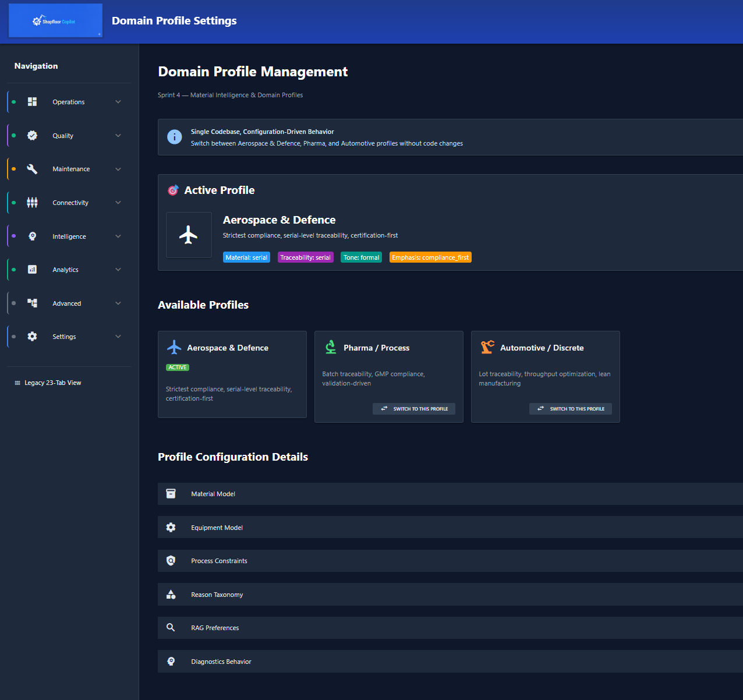Screen dimensions: 743x700
Task: Click the orange Emphasis: compliance_first tag
Action: pyautogui.click(x=430, y=257)
